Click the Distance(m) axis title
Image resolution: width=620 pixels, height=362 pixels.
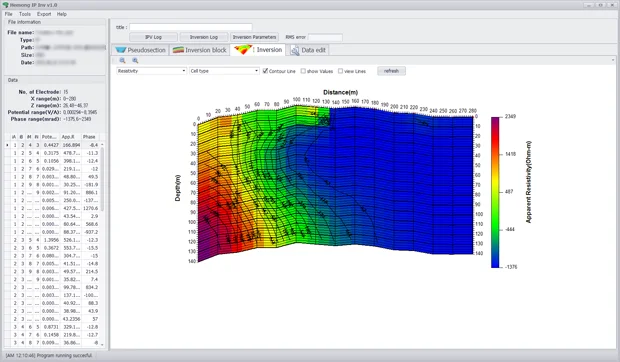pyautogui.click(x=340, y=92)
